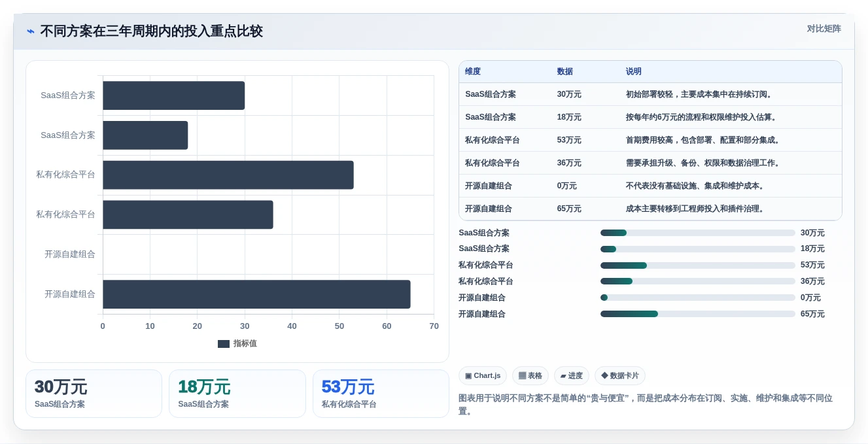Viewport: 868px width, 444px height.
Task: Click 18万元 in the table's 数据 column
Action: pos(569,117)
